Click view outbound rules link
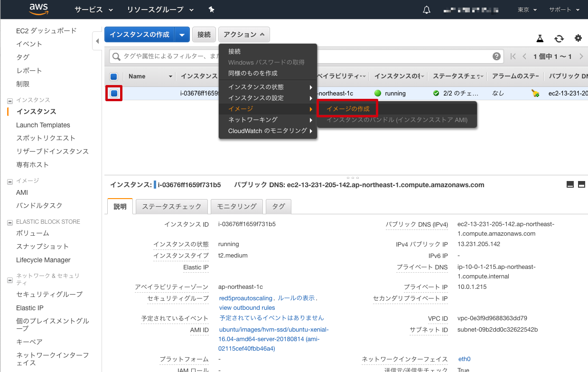Screen dimensions: 588x372 coord(247,308)
